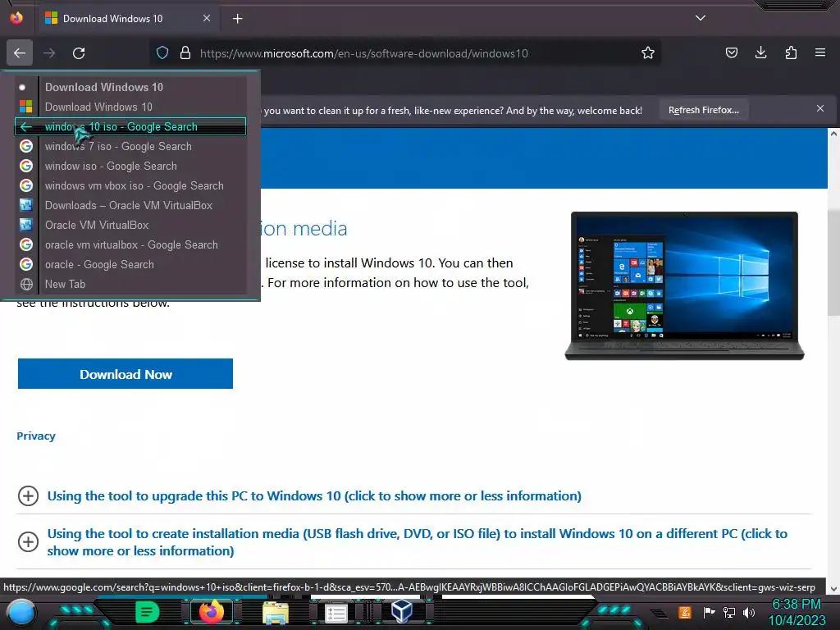840x630 pixels.
Task: Pick oracle - Google Search history entry
Action: click(130, 265)
